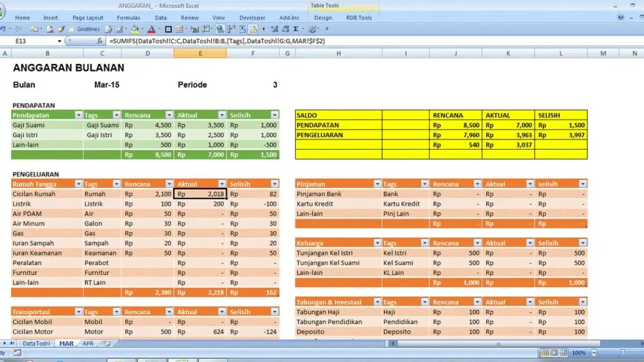The height and width of the screenshot is (362, 644).
Task: Click the fx Insert Function icon
Action: coord(100,41)
